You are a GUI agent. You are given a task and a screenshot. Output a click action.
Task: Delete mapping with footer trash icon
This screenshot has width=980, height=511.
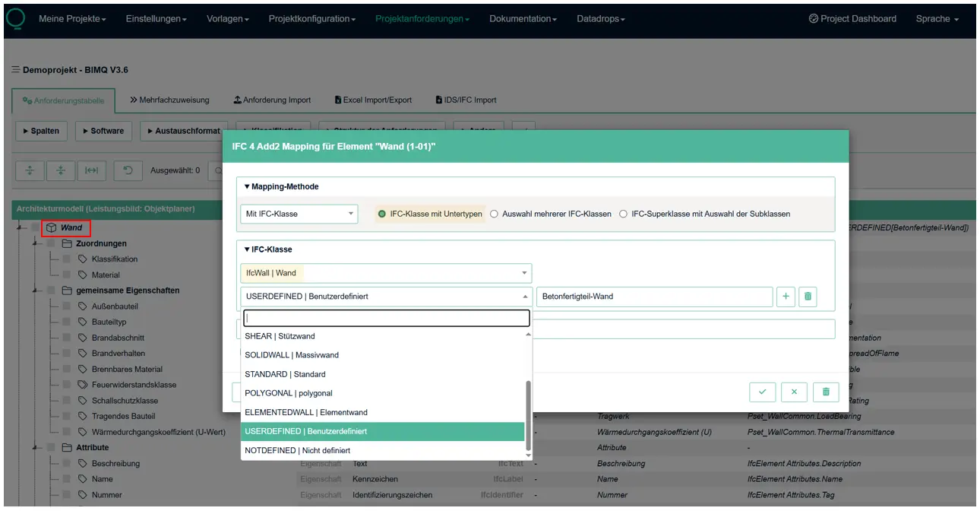826,392
